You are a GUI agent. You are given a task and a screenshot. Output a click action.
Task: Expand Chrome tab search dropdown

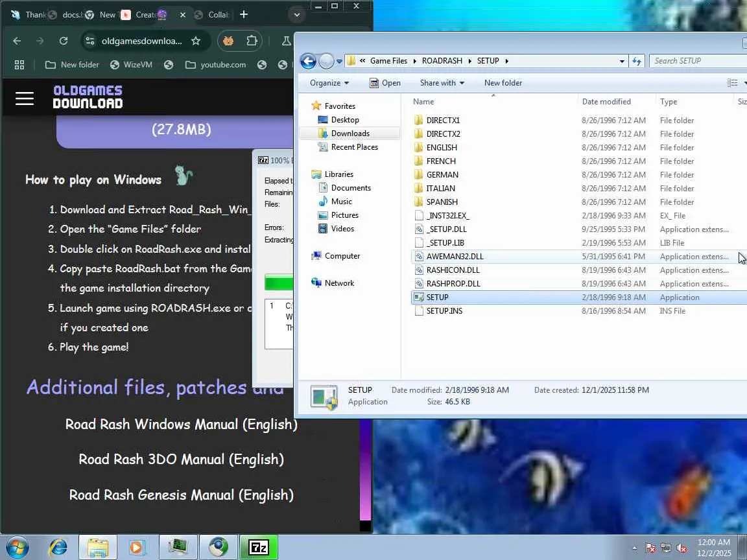(x=297, y=14)
